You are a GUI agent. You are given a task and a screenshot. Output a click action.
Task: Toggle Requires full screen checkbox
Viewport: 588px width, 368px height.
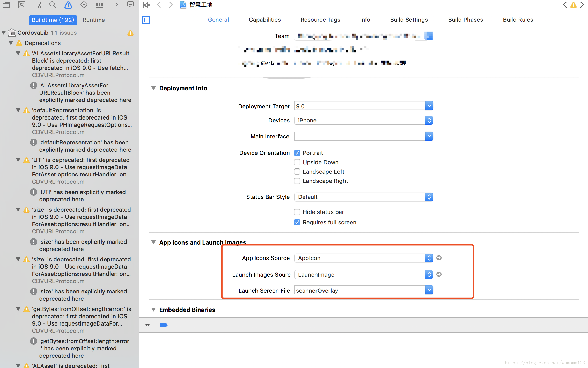pos(297,223)
